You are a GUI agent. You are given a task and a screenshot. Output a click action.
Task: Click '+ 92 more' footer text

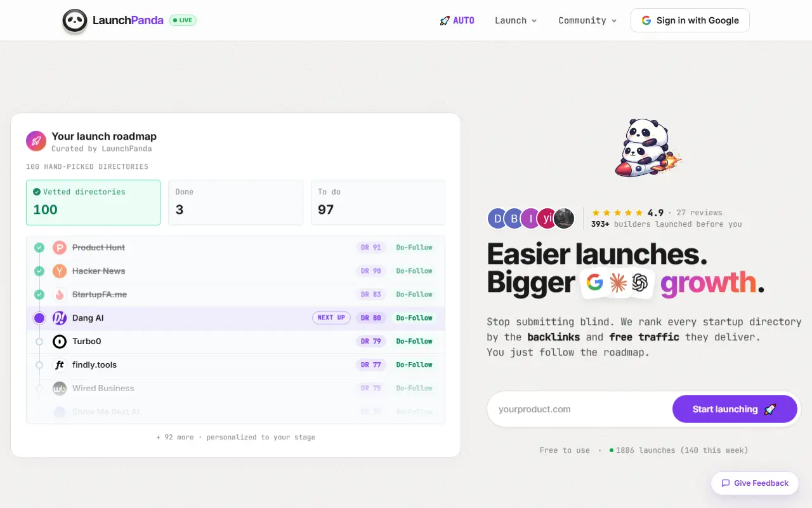tap(175, 438)
